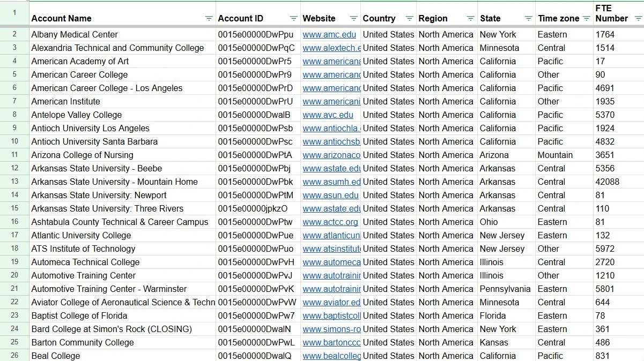The image size is (644, 361).
Task: Open the www.avc.edu website link
Action: 328,115
